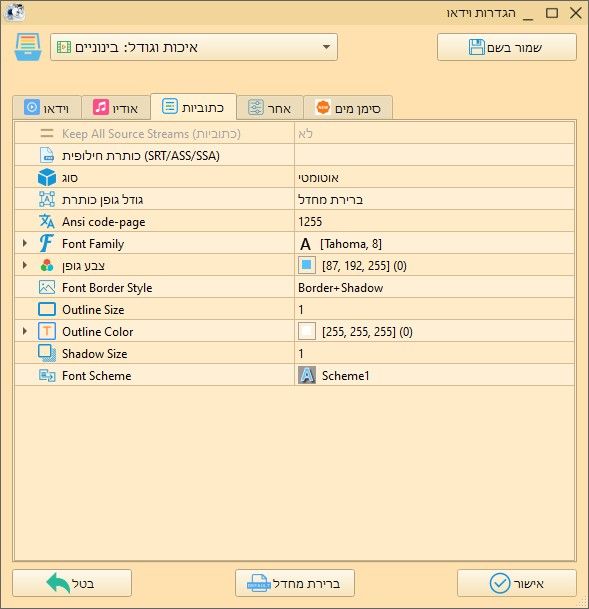Click the Font Border Style image icon
Viewport: 589px width, 609px height.
tap(47, 287)
